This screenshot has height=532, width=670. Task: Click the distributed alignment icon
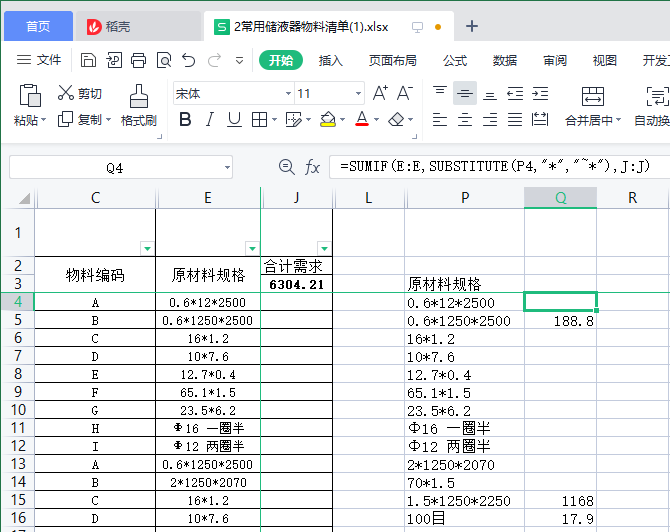[540, 120]
